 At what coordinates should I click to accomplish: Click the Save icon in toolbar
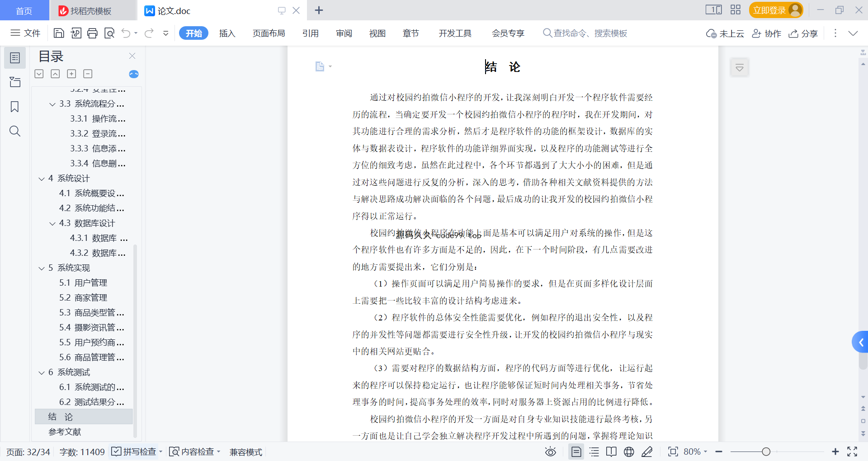click(x=59, y=33)
